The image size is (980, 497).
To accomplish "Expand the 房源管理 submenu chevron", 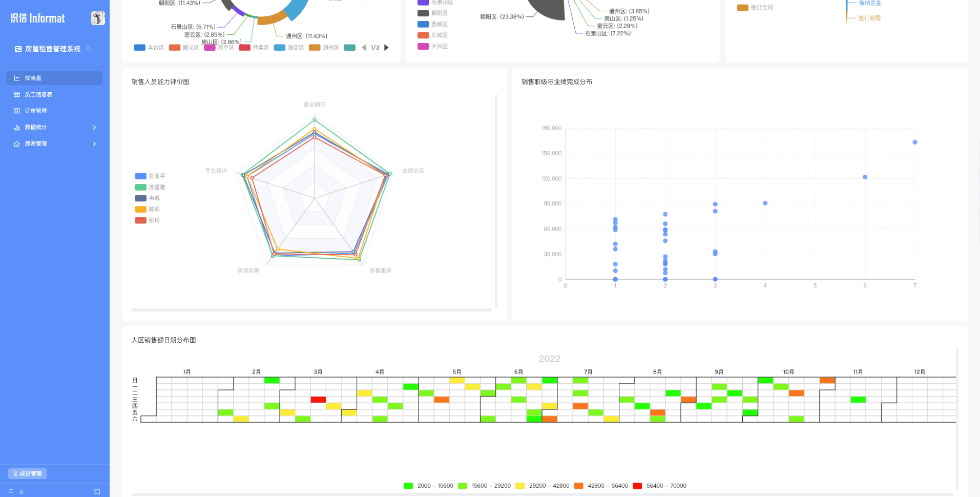I will [94, 143].
